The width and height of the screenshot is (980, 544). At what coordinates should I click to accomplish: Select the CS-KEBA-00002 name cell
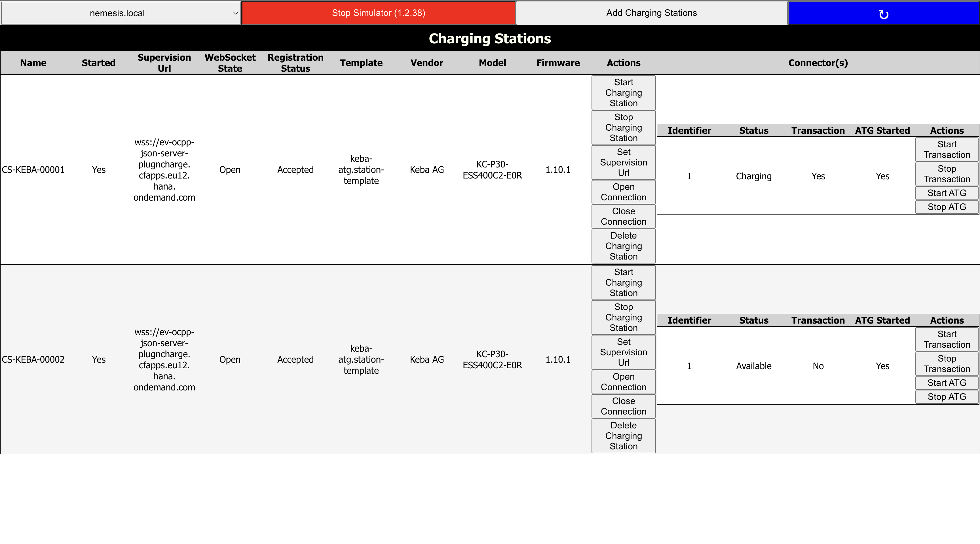(x=33, y=359)
